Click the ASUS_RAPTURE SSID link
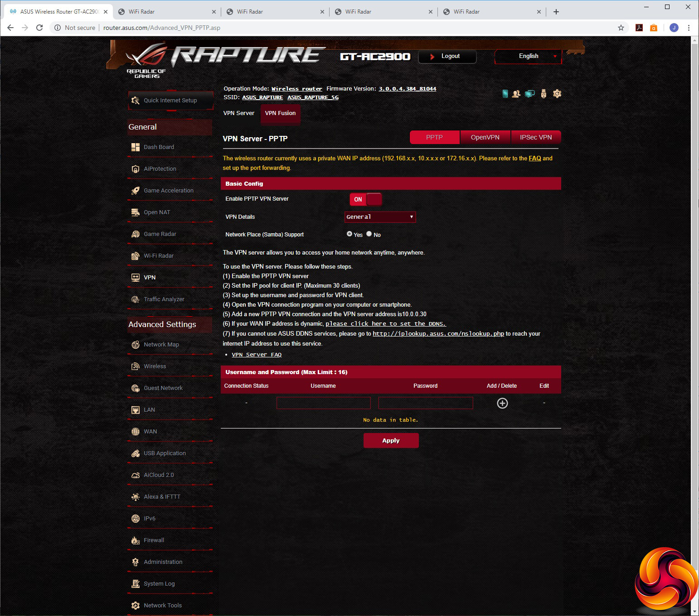This screenshot has width=699, height=616. tap(262, 97)
